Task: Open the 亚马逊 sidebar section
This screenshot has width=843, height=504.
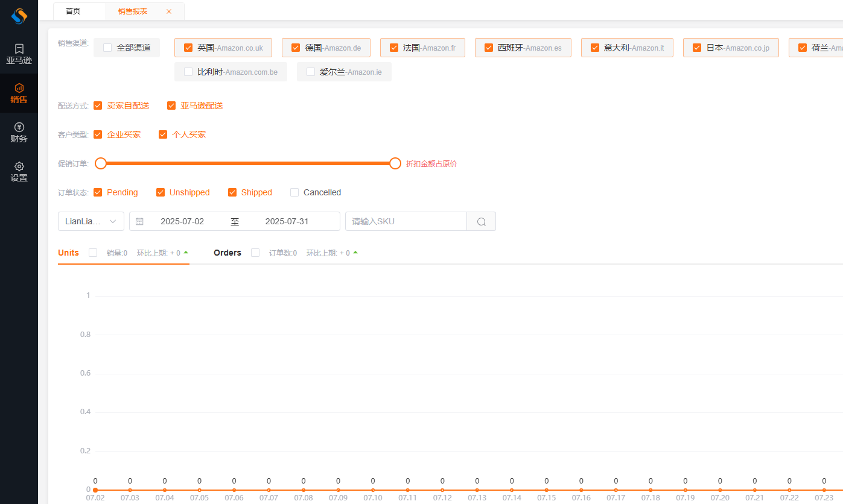Action: (19, 54)
